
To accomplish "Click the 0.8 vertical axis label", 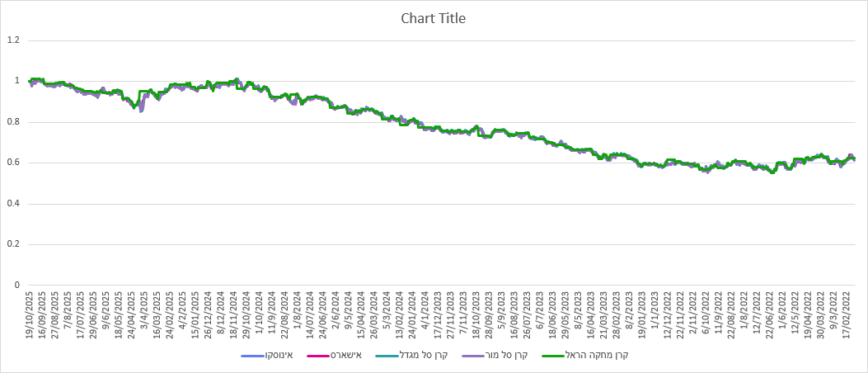I will click(x=12, y=122).
